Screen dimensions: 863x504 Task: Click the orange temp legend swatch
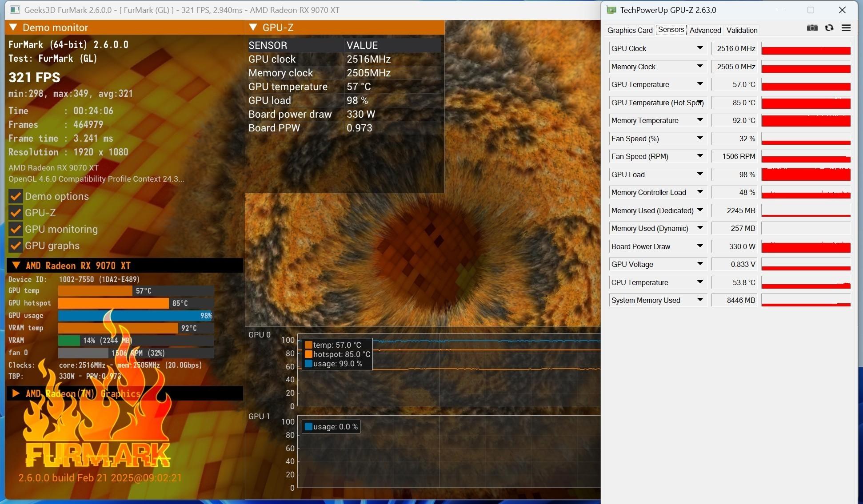pos(308,345)
